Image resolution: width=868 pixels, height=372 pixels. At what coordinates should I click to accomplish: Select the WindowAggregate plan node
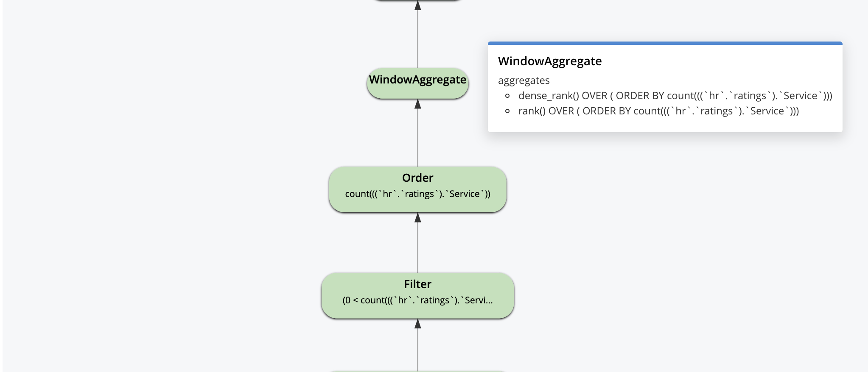pos(417,83)
